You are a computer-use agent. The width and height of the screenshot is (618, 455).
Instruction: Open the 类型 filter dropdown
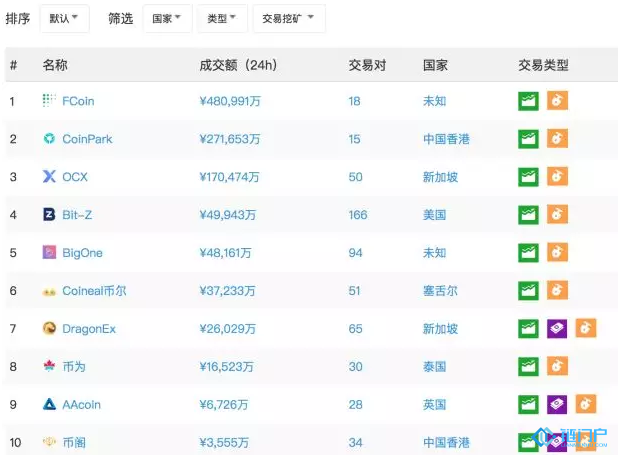[x=221, y=19]
